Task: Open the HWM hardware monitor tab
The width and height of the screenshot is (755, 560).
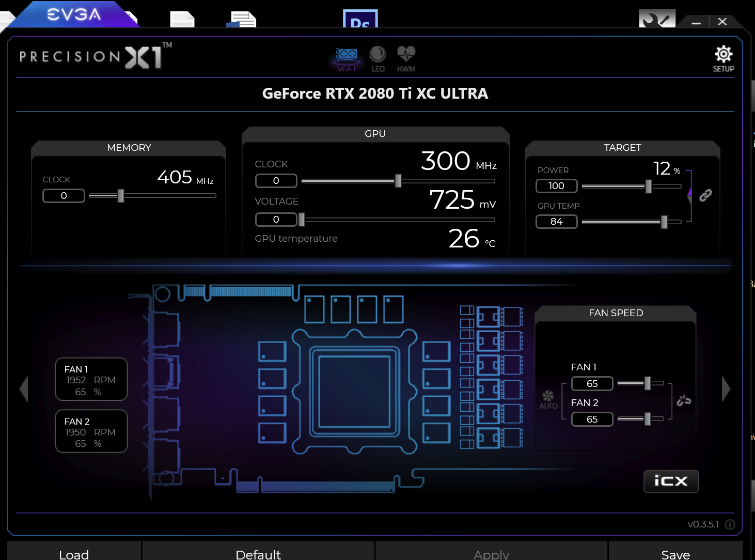Action: point(406,59)
